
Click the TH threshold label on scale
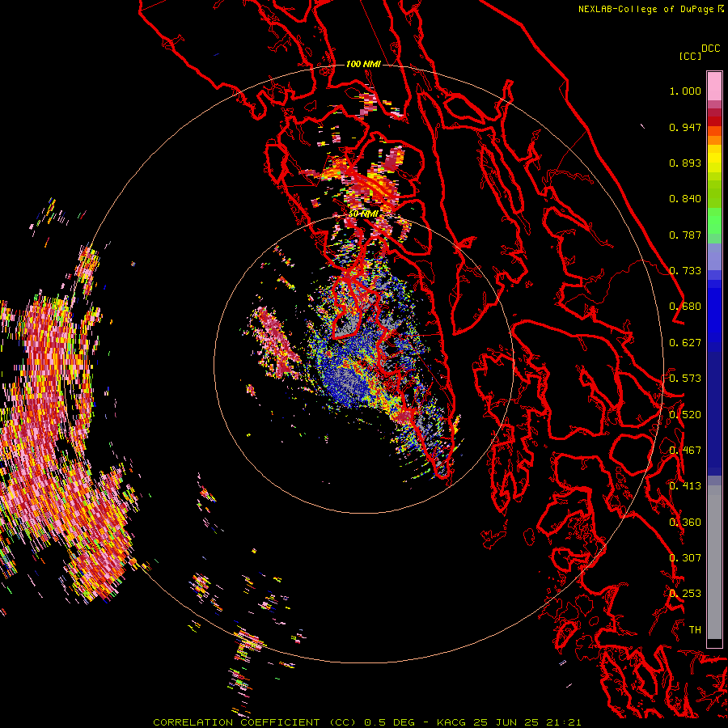(695, 629)
